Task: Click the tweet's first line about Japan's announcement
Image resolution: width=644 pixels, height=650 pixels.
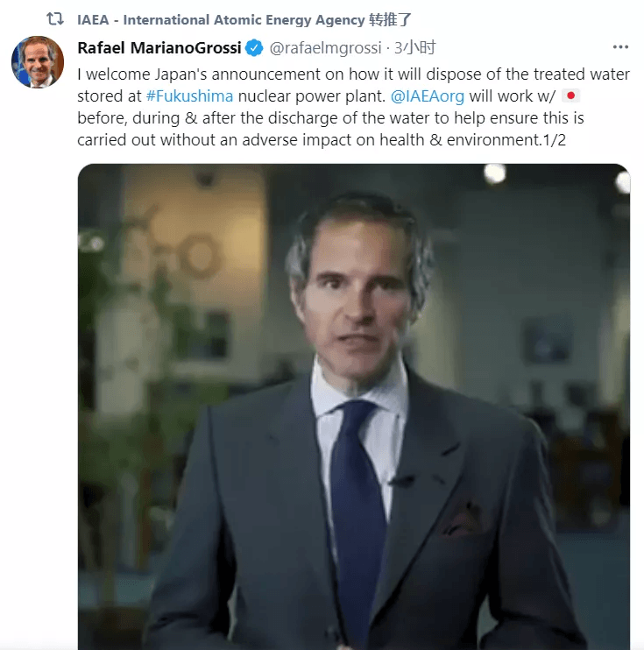Action: click(353, 74)
